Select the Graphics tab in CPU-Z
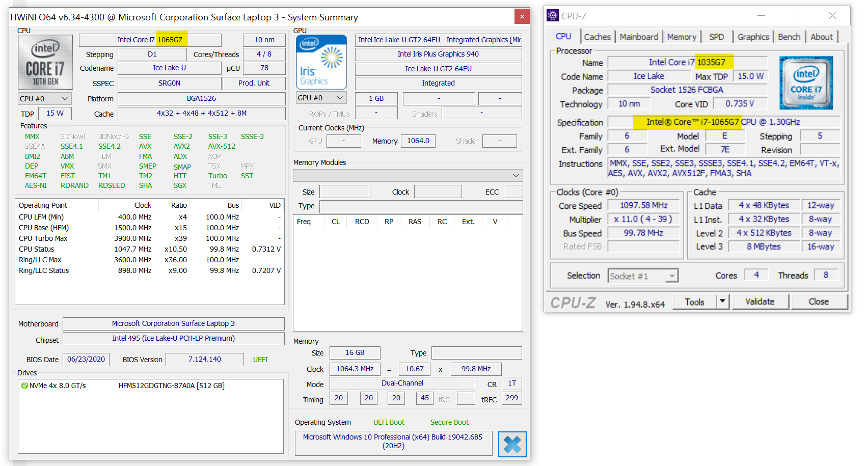This screenshot has width=868, height=466. [x=753, y=37]
